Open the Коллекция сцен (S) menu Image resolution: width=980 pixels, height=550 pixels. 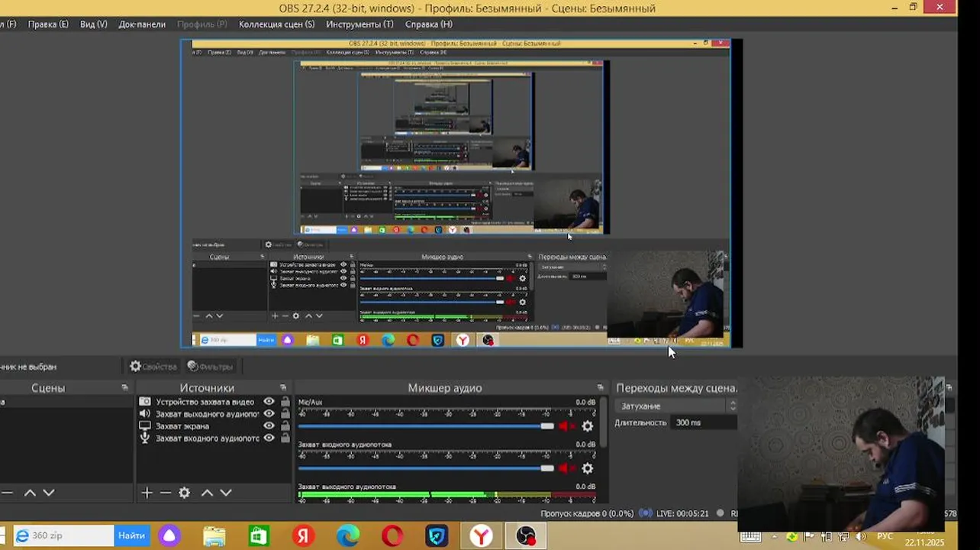point(276,24)
